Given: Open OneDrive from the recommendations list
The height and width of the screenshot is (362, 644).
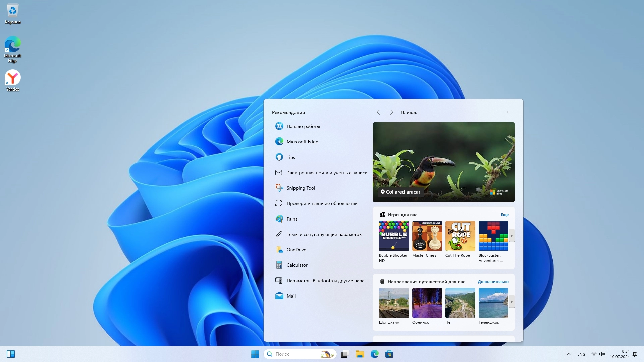Looking at the screenshot, I should click(296, 250).
